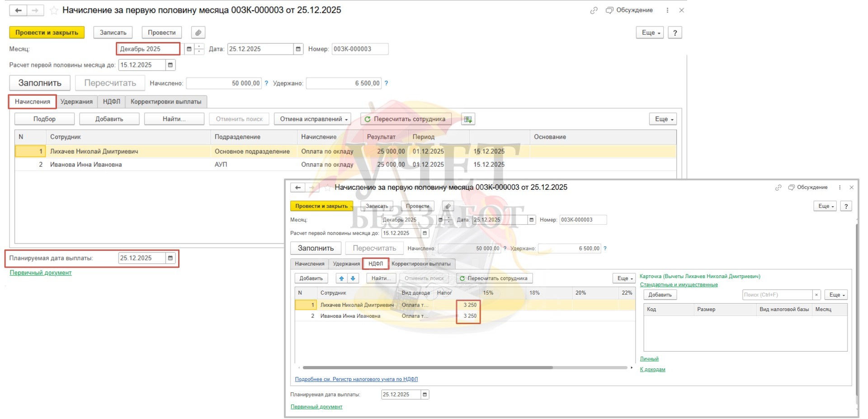Open the top-right Еще menu
868x419 pixels.
(650, 33)
